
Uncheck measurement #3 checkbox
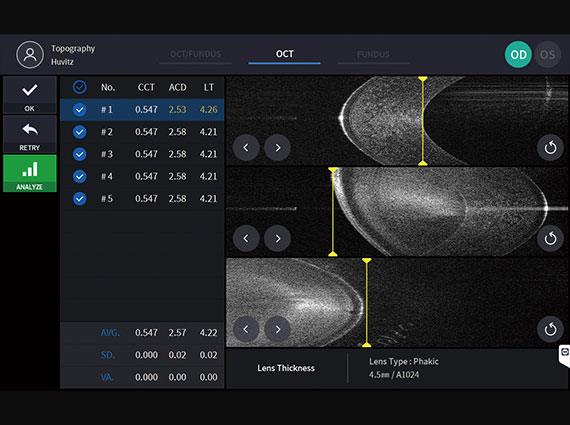tap(79, 154)
